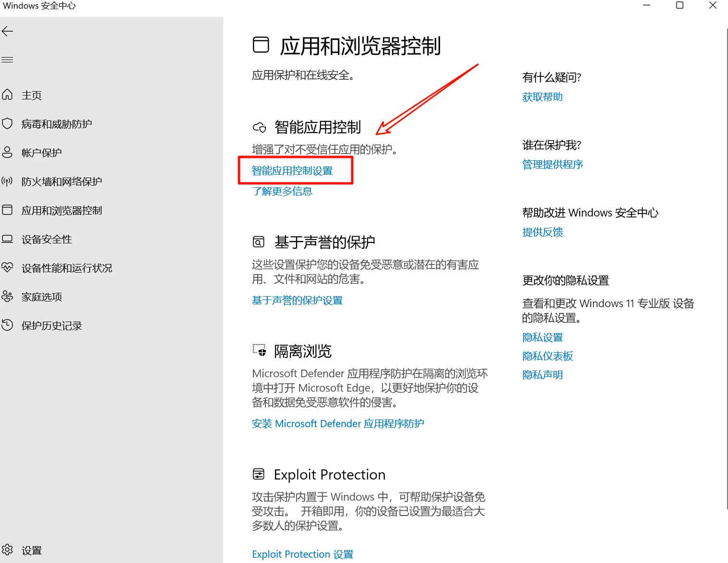Image resolution: width=728 pixels, height=563 pixels.
Task: Open 基于声誉的保护设置
Action: point(298,300)
